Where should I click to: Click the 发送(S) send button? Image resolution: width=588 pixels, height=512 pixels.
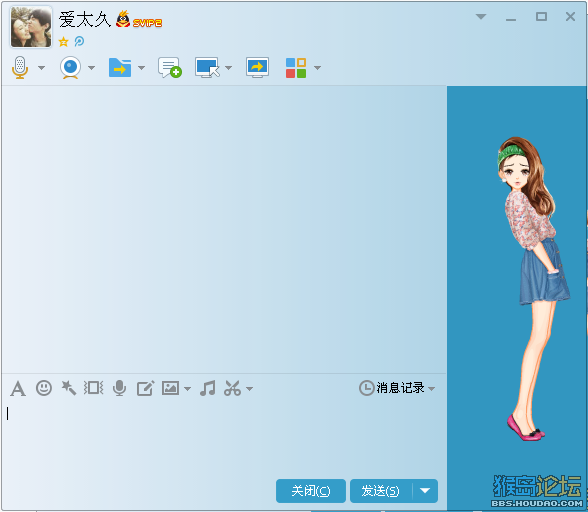[x=381, y=491]
